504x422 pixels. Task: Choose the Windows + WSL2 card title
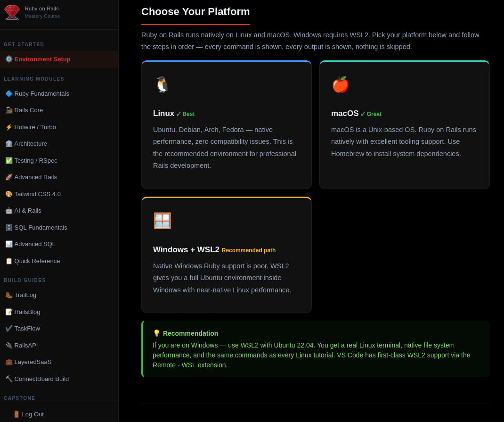186,249
